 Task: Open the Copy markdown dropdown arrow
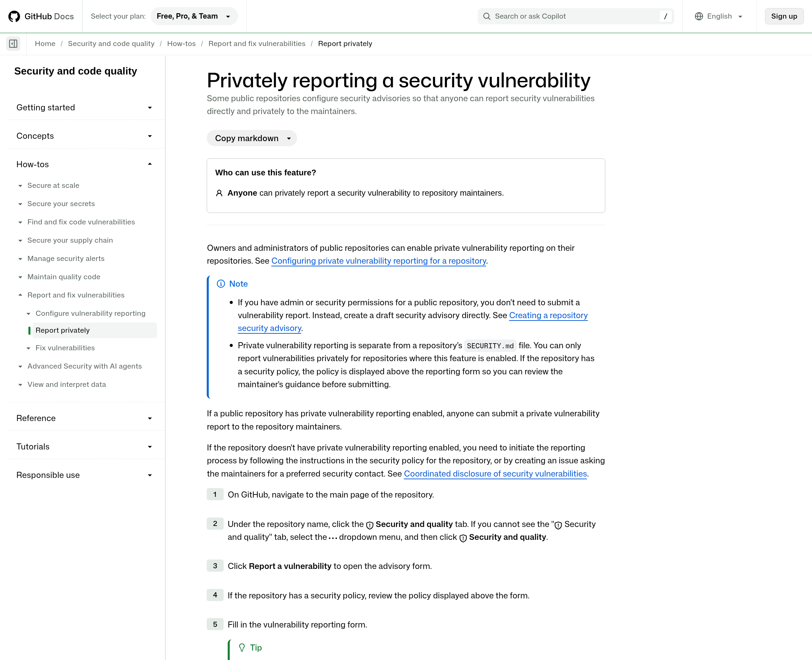pos(289,138)
